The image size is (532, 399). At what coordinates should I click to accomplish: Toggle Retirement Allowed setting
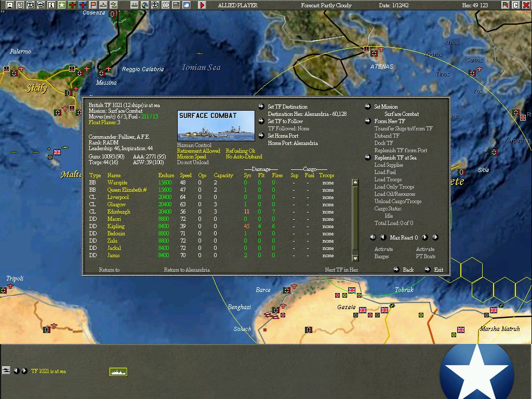point(198,151)
